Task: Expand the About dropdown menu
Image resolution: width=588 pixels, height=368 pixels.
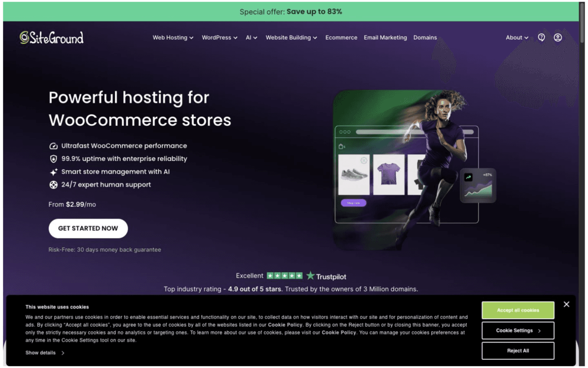Action: (x=517, y=38)
